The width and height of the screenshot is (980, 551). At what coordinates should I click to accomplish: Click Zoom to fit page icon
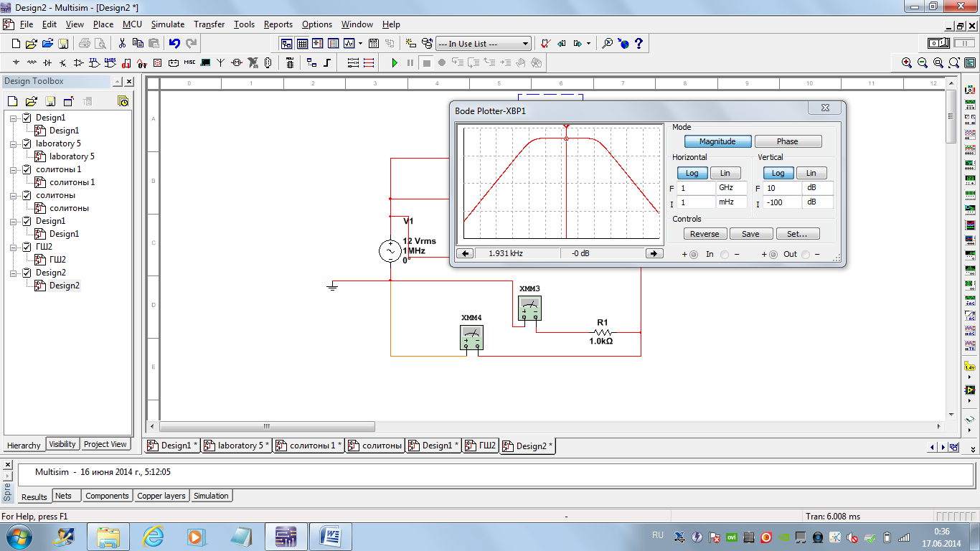954,63
